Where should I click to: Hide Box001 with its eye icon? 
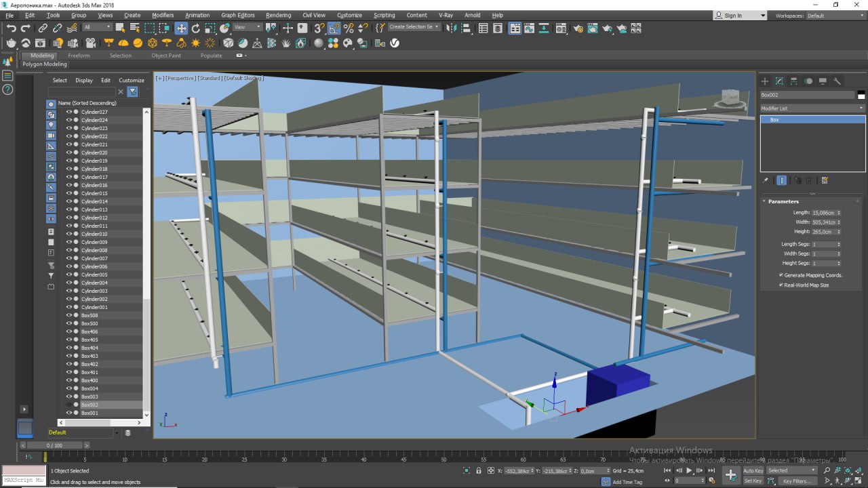(68, 413)
